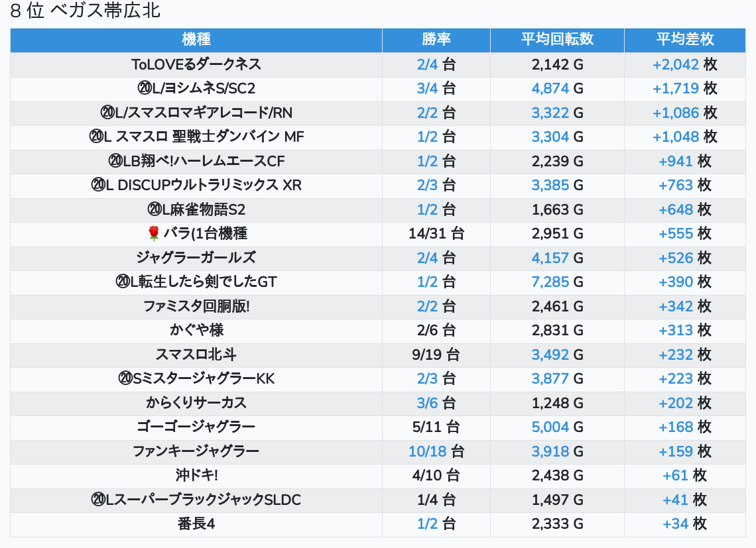Select the ⑳LスーパーブラックジャックSLDC cell

196,500
